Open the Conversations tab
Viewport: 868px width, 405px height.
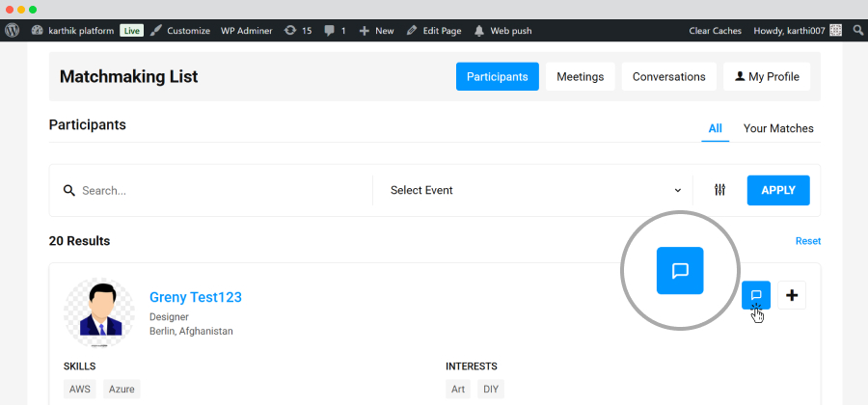click(668, 76)
